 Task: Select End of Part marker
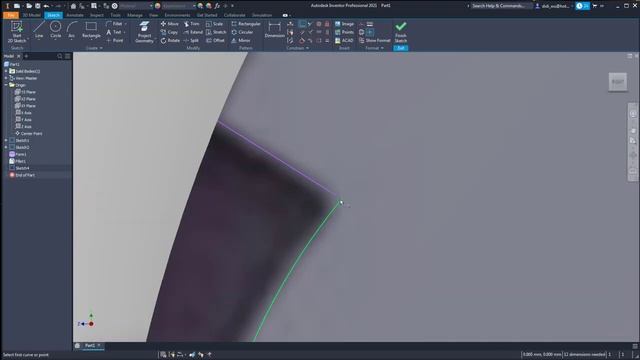point(22,175)
